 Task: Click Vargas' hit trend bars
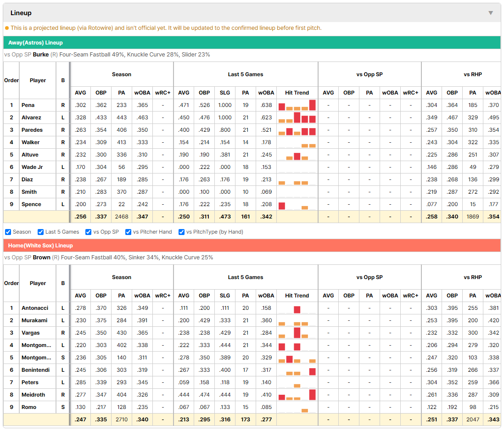point(297,333)
